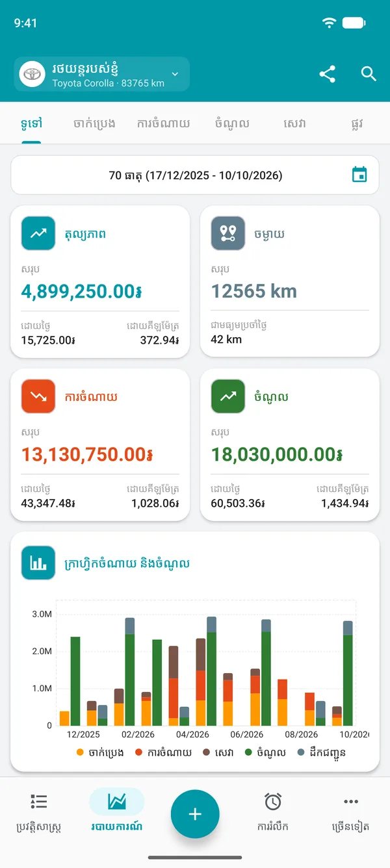Tap the Wi-Fi status icon
This screenshot has width=390, height=868.
(x=330, y=23)
